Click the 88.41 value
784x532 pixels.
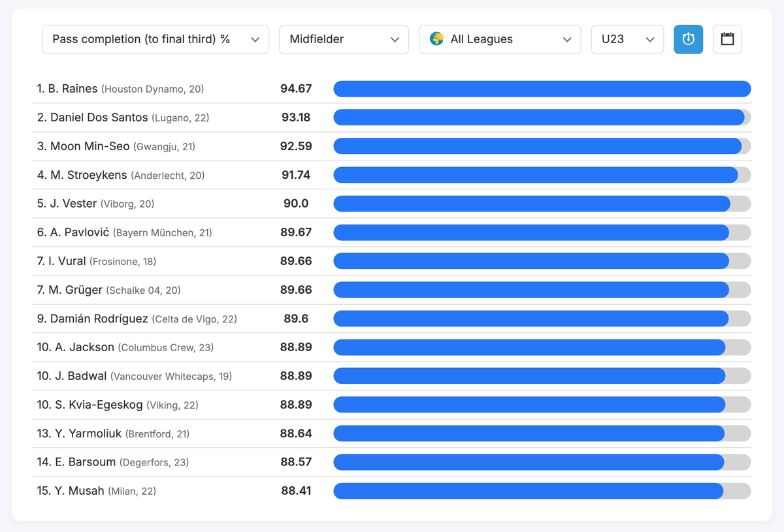[x=296, y=491]
